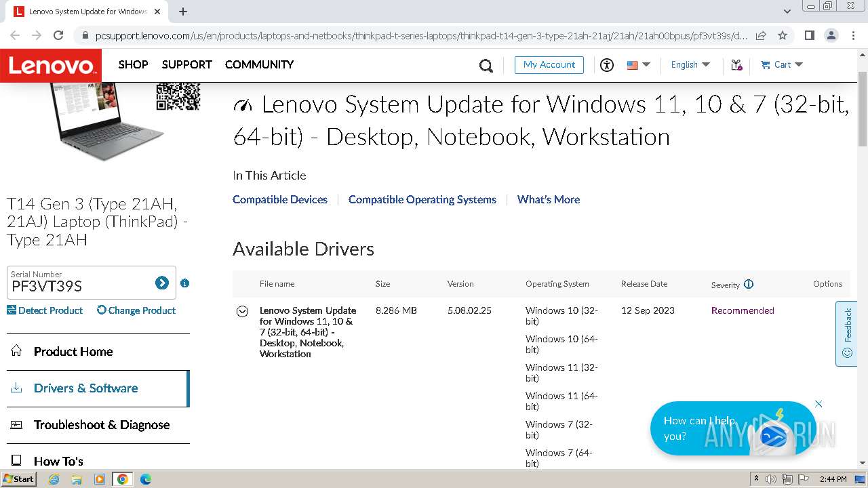Screen dimensions: 868x488
Task: Jump to Compatible Operating Systems
Action: (422, 200)
